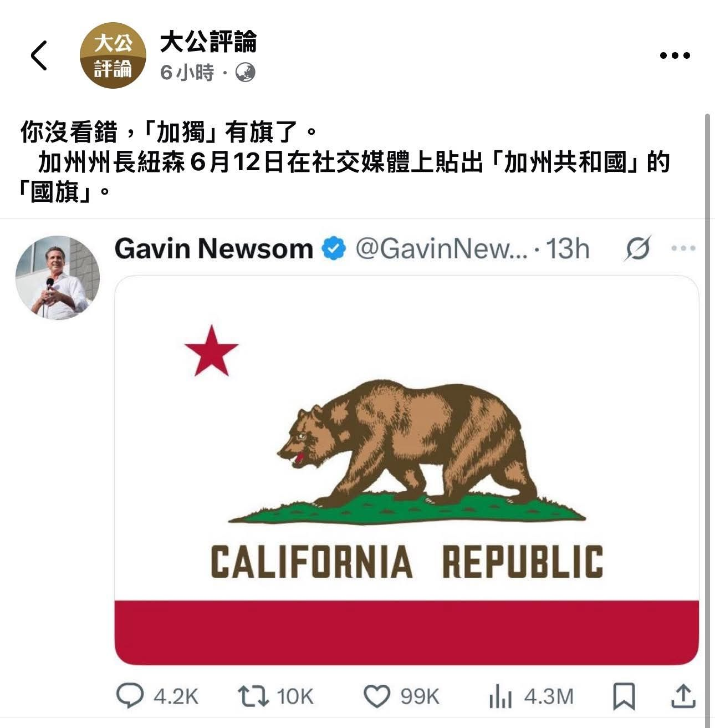Click the reply bubble icon
This screenshot has width=715, height=728.
tap(130, 696)
